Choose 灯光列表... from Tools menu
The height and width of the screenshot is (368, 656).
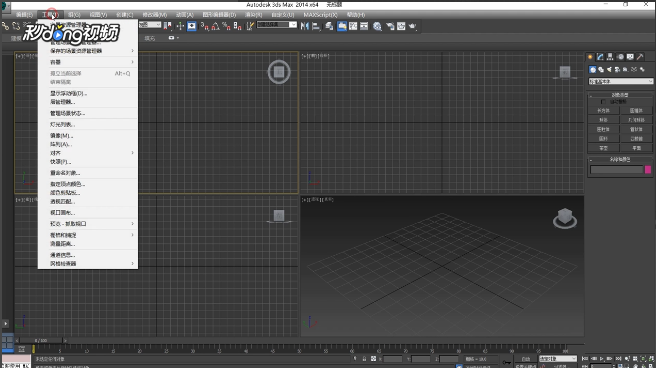coord(87,124)
